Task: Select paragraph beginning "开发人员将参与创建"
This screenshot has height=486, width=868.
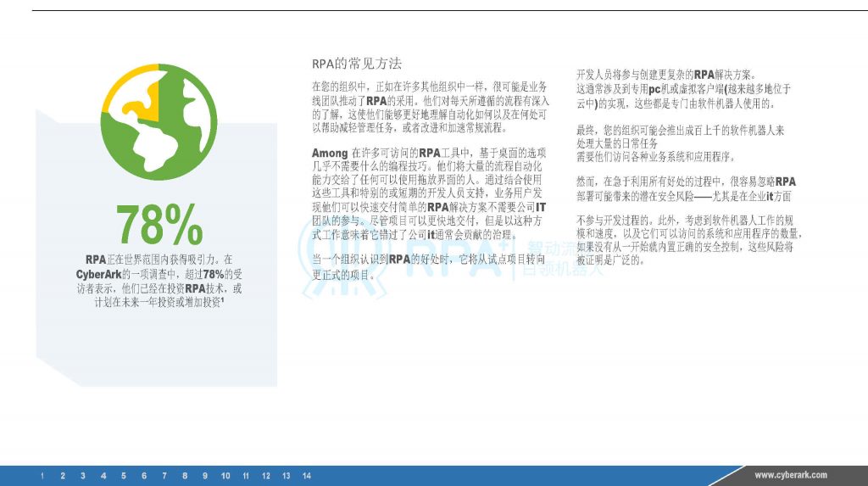Action: [x=684, y=89]
